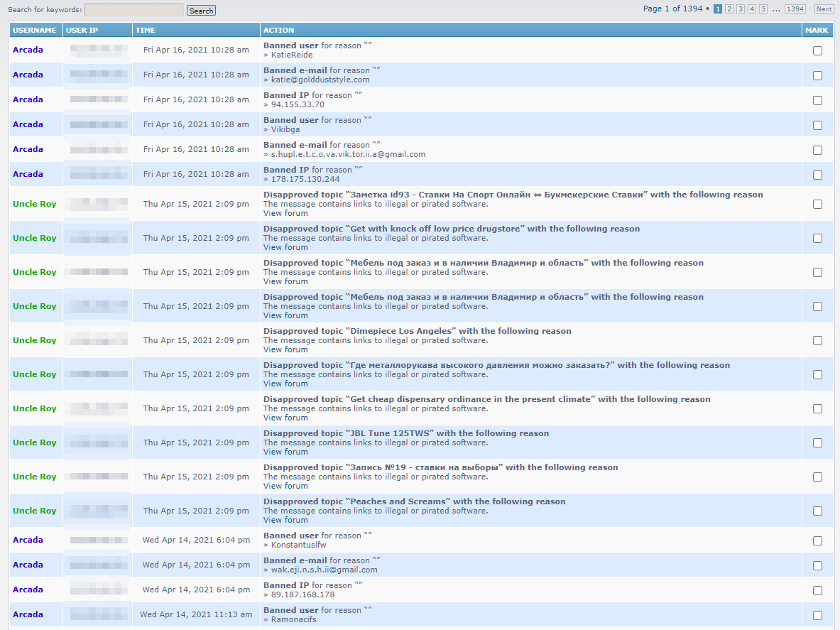Mark the Banned IP 89.187.168.178 entry
The width and height of the screenshot is (840, 630).
click(x=817, y=590)
